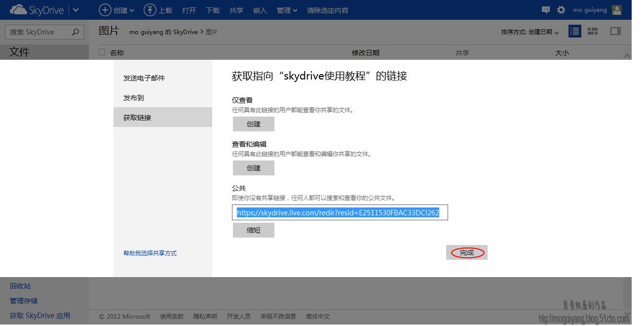Open the dropdown arrow beside SkyDrive logo
The width and height of the screenshot is (644, 326).
pos(76,10)
